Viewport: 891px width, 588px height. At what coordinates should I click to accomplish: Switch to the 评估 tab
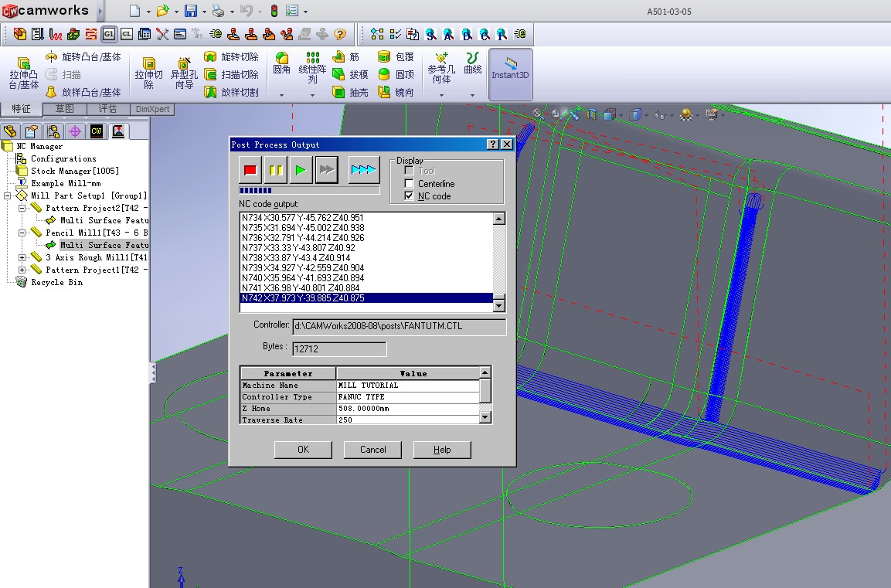pos(108,108)
